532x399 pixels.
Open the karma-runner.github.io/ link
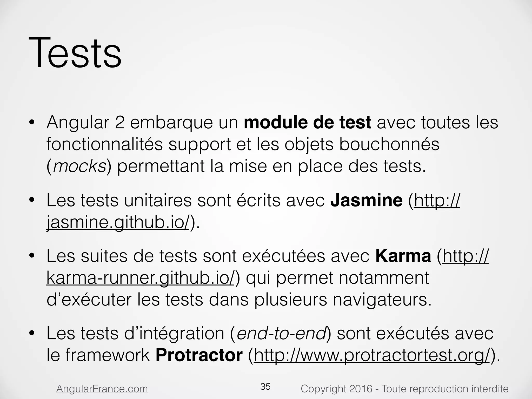tap(141, 278)
